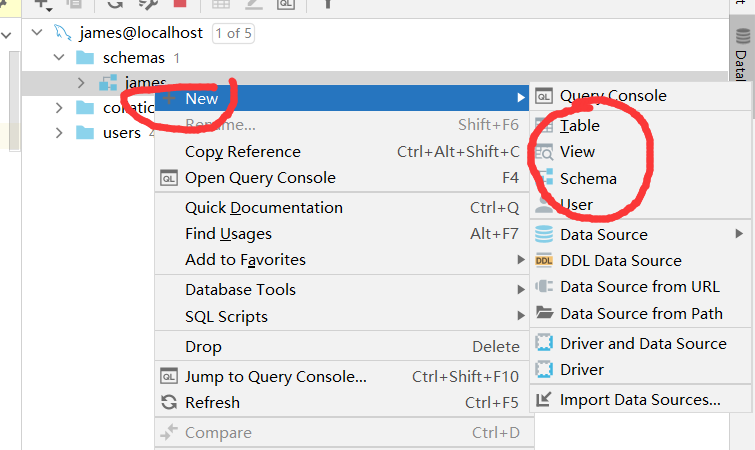Choose Data Source from Path item

640,313
